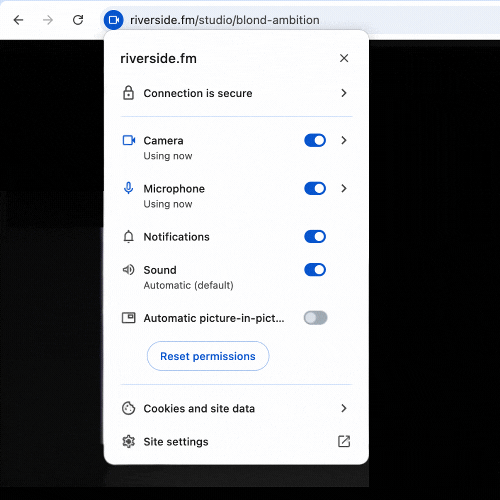500x500 pixels.
Task: Open Connection is secure details arrow
Action: point(344,93)
